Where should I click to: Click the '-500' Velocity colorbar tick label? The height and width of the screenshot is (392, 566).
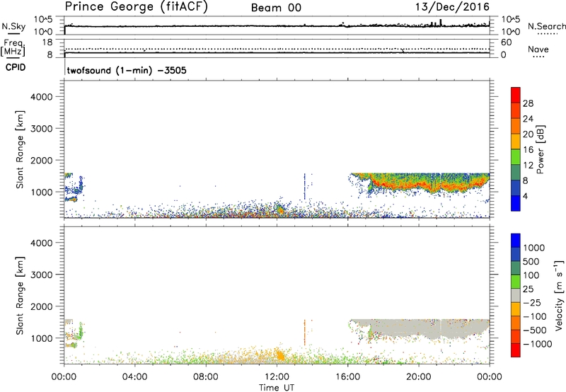tap(535, 330)
